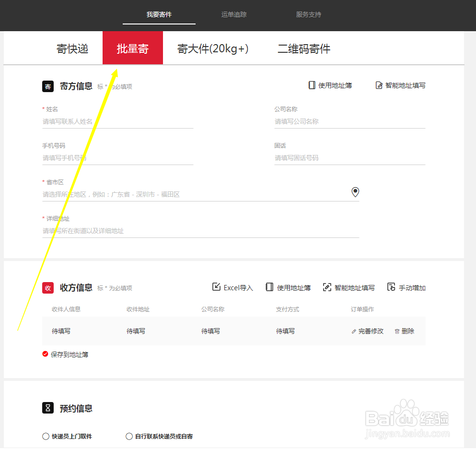This screenshot has height=450, width=476.
Task: Click the 智能地址填写 smart address fill icon
Action: tap(379, 85)
